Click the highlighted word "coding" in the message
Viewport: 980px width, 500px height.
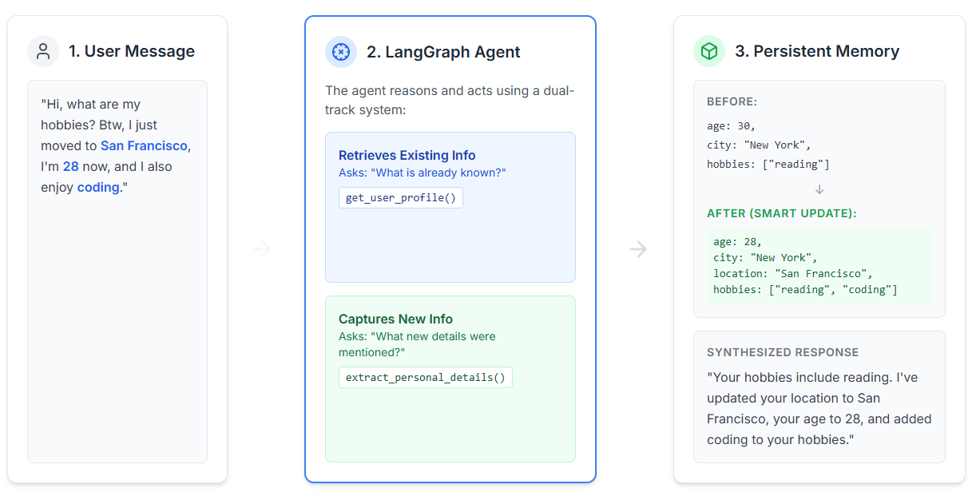click(x=98, y=187)
